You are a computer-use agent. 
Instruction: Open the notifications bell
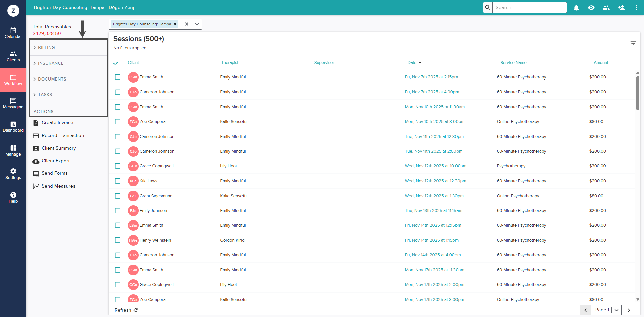tap(576, 7)
